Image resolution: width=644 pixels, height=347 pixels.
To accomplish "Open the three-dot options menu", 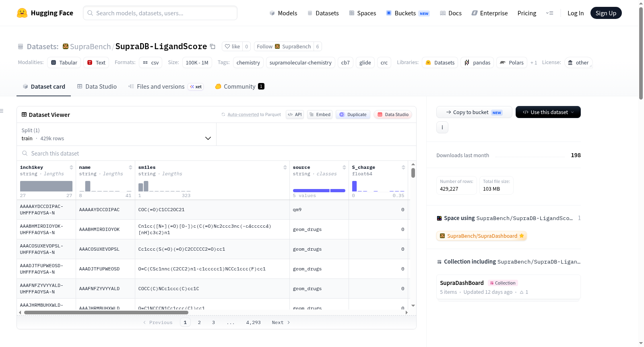I will click(442, 127).
